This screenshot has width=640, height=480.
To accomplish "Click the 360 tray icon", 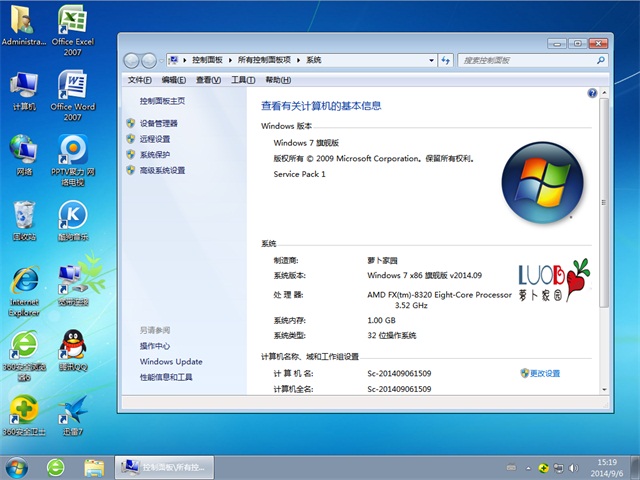I will 543,468.
